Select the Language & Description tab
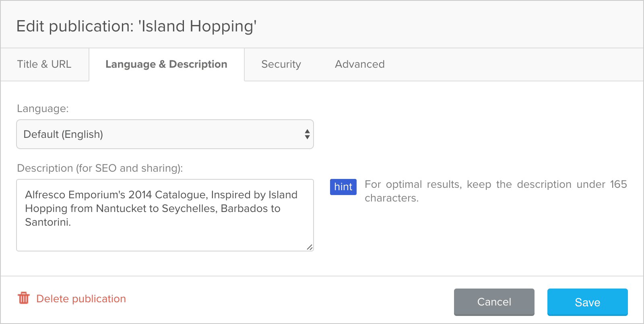 point(166,64)
